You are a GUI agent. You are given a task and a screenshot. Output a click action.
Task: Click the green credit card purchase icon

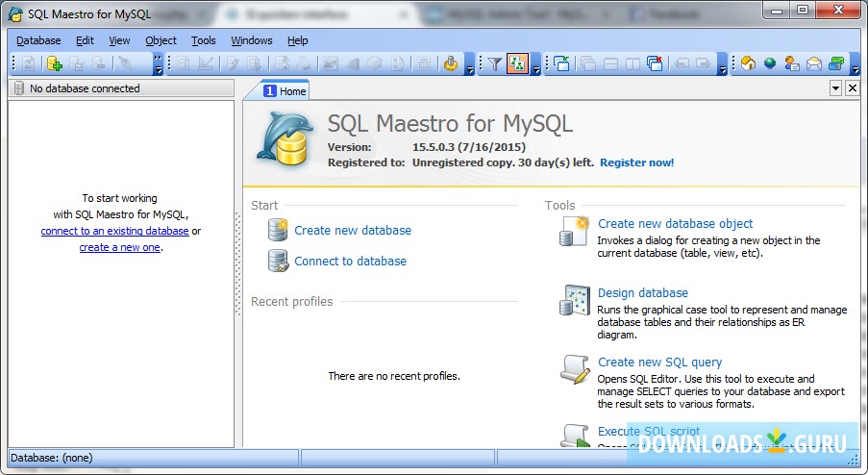click(x=836, y=63)
